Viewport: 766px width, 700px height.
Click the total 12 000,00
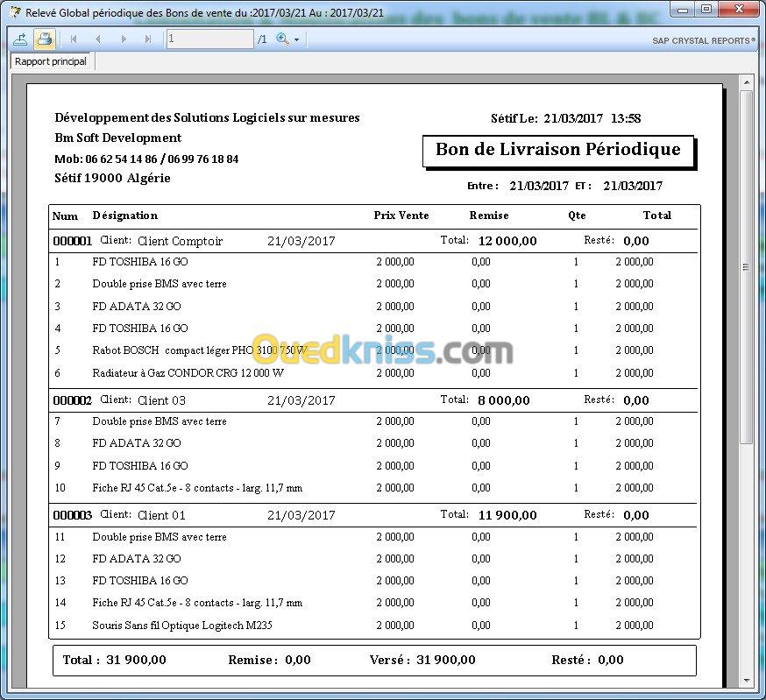pos(507,241)
